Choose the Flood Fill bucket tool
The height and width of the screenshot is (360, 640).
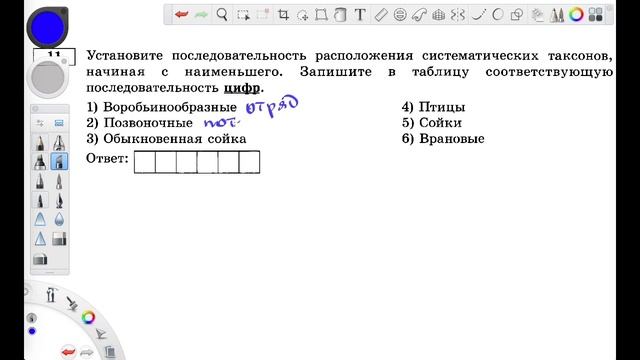pos(340,15)
